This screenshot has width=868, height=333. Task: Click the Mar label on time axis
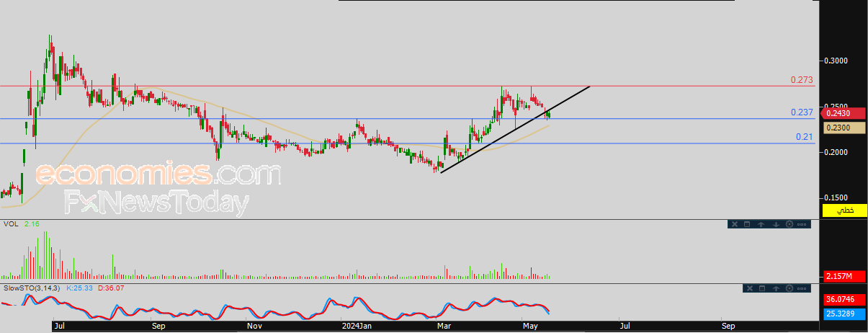[x=444, y=326]
